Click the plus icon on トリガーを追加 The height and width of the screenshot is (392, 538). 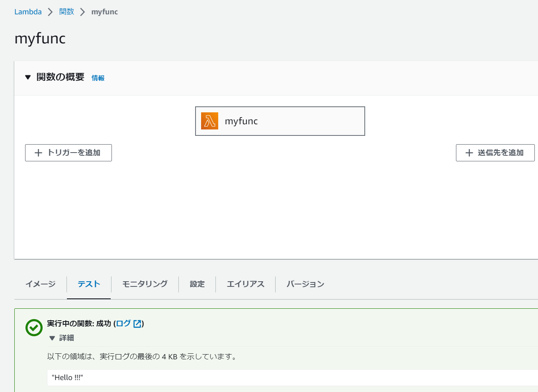[x=38, y=153]
